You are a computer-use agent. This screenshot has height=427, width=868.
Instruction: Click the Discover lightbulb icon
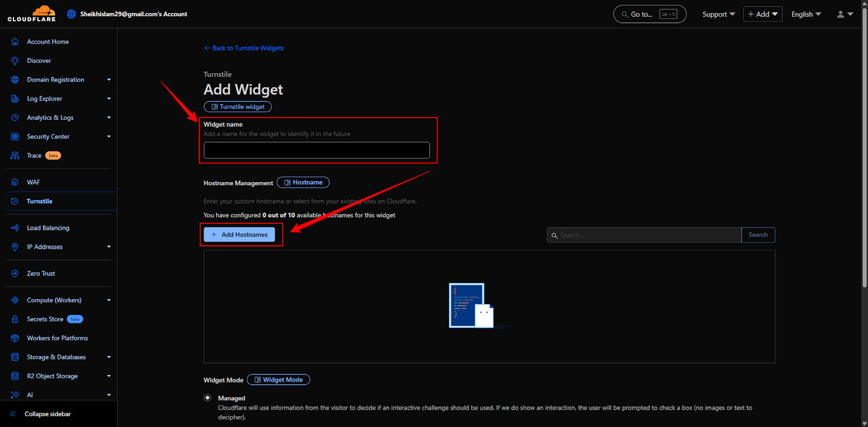point(15,61)
